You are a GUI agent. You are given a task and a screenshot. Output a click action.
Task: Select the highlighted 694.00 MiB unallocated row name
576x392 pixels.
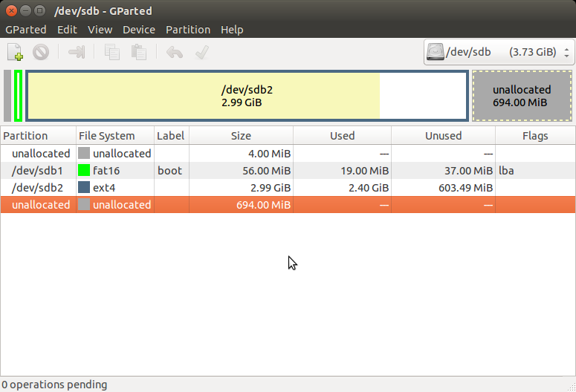(x=41, y=205)
